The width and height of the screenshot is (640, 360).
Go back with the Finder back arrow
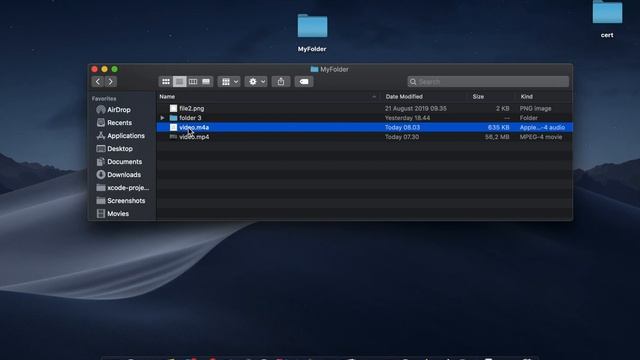point(98,82)
